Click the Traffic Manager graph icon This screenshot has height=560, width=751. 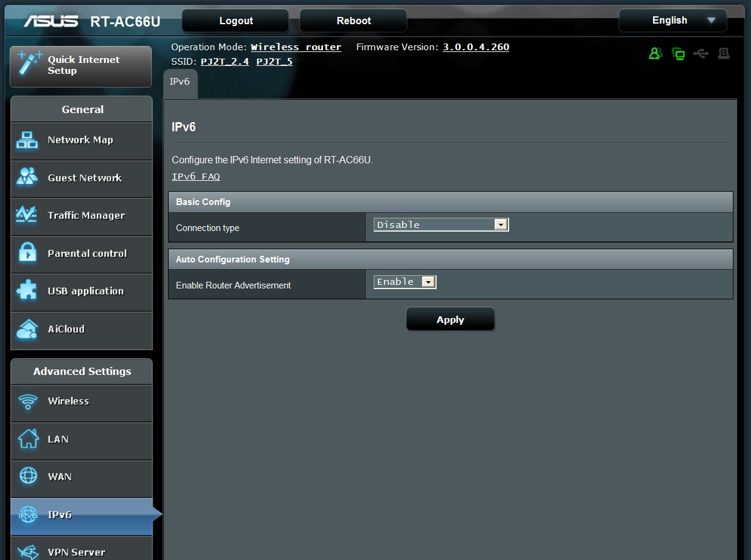point(27,215)
